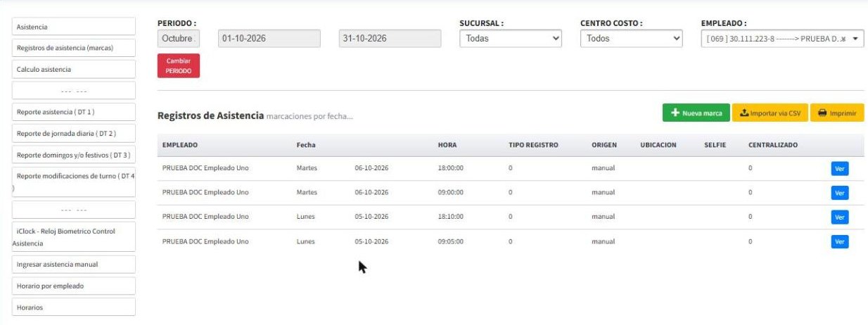868x325 pixels.
Task: Click the start date field 01-10-2026
Action: (x=269, y=39)
